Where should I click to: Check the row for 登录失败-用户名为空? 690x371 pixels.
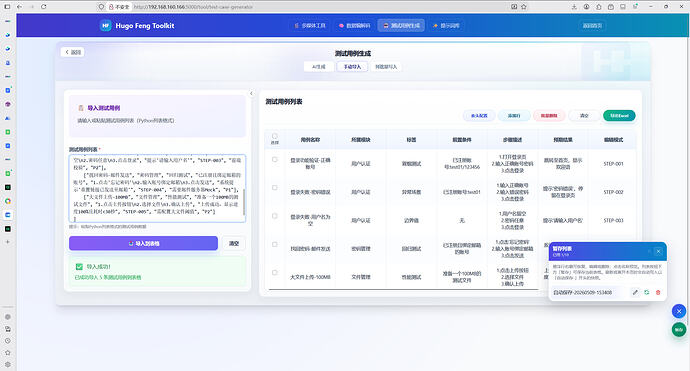tap(275, 216)
